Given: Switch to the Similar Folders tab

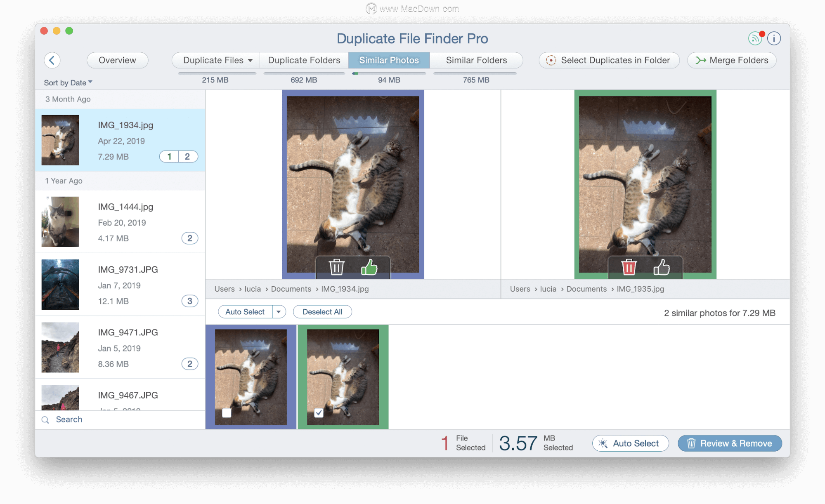Looking at the screenshot, I should [475, 60].
